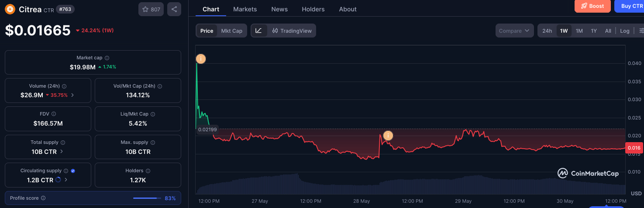Click the $19.98M market cap value
Screen dimensions: 644x208
coord(83,67)
